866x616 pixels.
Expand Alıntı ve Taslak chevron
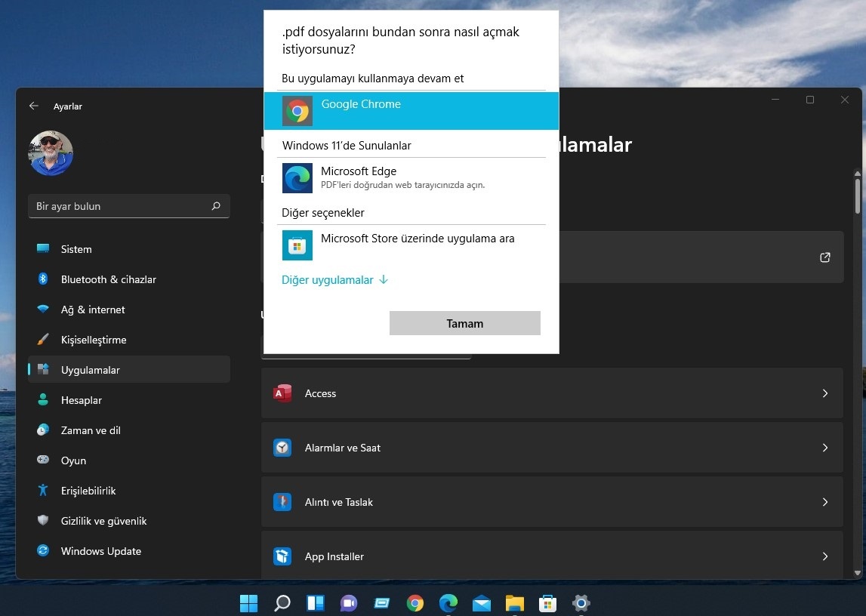point(825,502)
